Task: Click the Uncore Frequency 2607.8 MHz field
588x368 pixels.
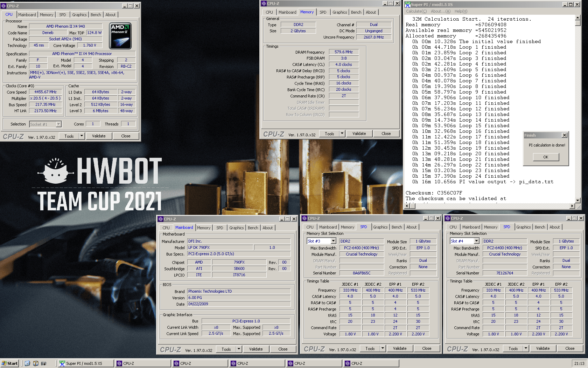Action: click(x=373, y=37)
